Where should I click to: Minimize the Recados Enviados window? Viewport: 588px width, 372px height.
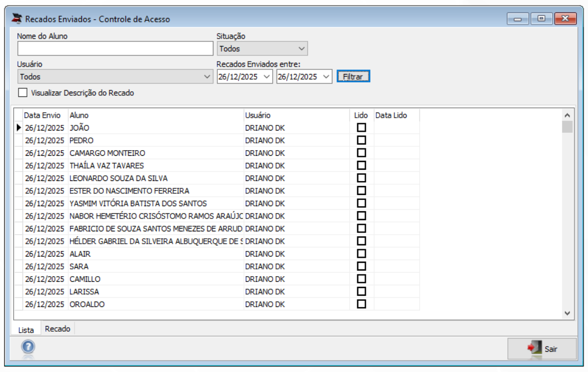tap(517, 18)
